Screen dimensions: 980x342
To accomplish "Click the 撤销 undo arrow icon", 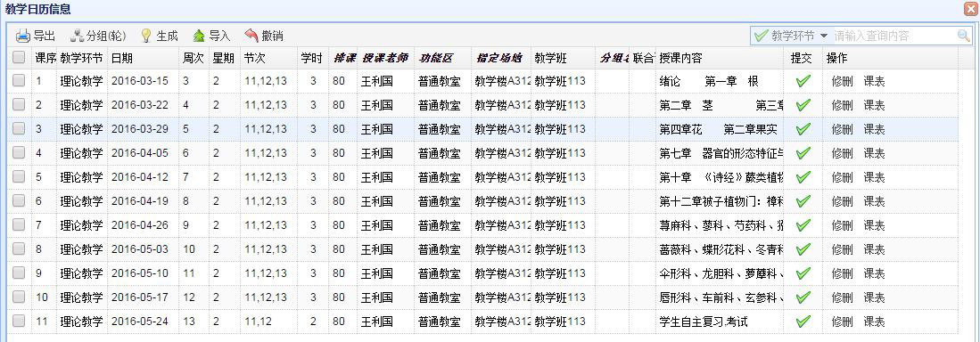I will 251,36.
